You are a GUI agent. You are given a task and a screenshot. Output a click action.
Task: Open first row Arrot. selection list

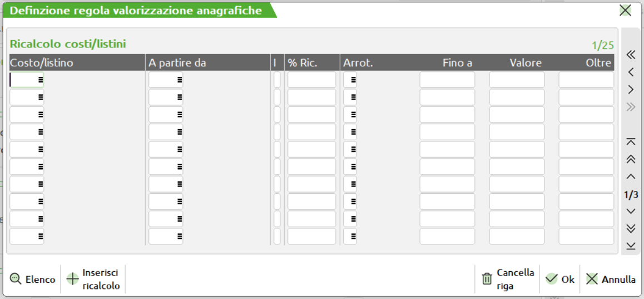pyautogui.click(x=354, y=80)
